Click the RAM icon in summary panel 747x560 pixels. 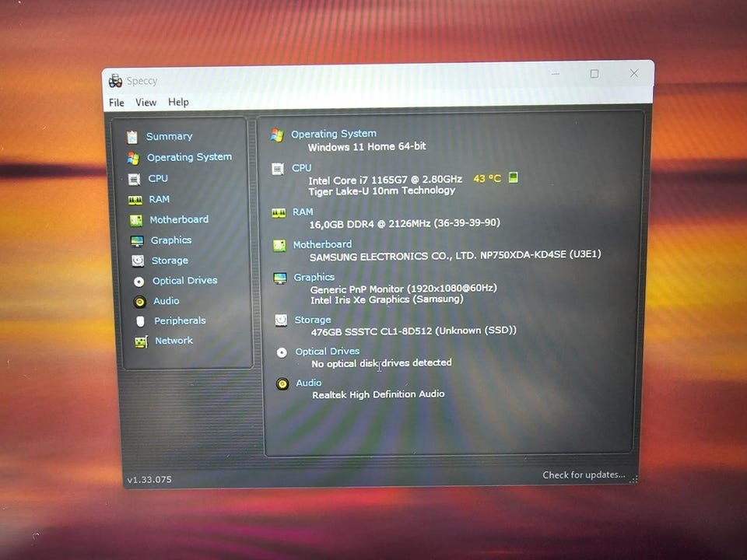tap(279, 213)
